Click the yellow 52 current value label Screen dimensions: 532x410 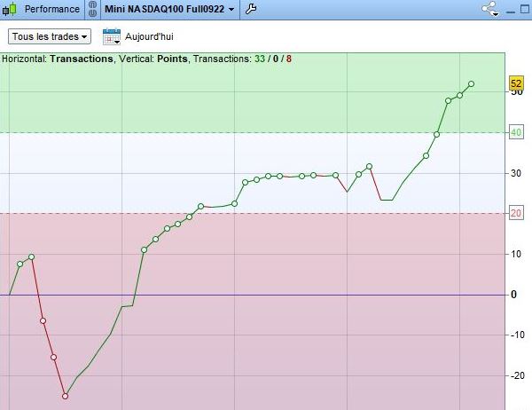point(516,83)
